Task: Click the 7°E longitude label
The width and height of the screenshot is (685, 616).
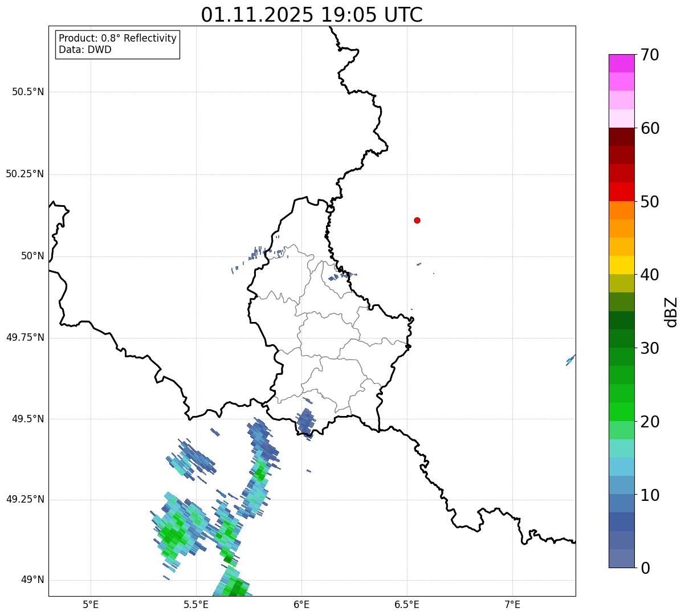Action: [x=512, y=604]
